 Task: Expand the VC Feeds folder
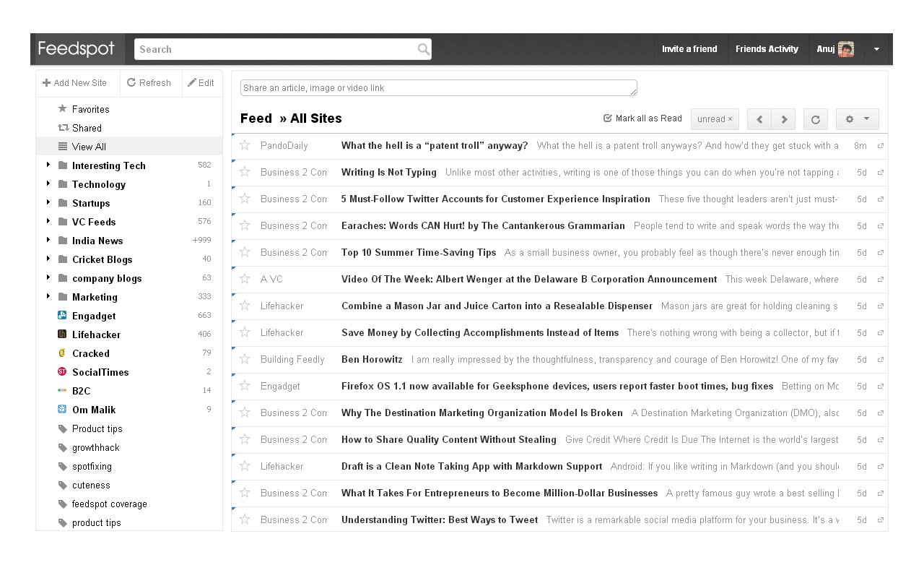pyautogui.click(x=48, y=221)
